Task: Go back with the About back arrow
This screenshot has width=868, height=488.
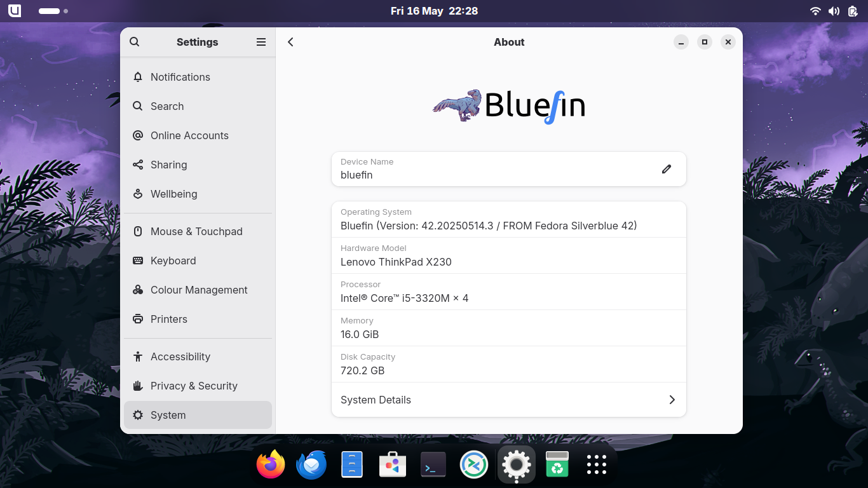Action: tap(290, 42)
